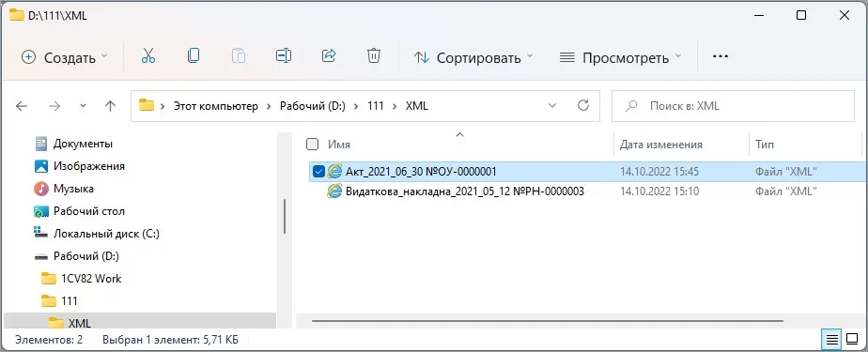
Task: Expand address bar history dropdown
Action: [551, 105]
